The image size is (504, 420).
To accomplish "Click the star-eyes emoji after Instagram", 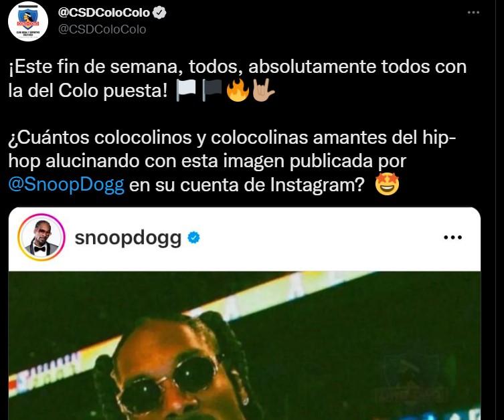I will [388, 184].
